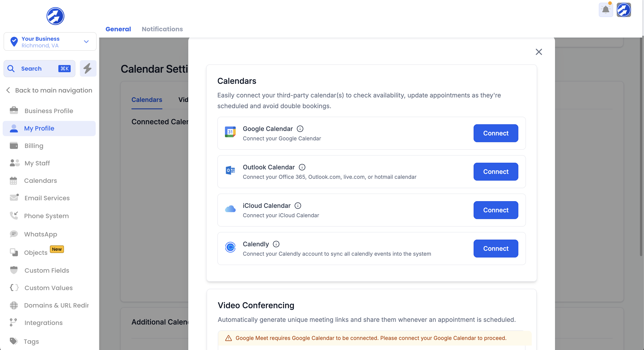The height and width of the screenshot is (350, 644).
Task: Click Outlook Calendar info icon
Action: [302, 167]
